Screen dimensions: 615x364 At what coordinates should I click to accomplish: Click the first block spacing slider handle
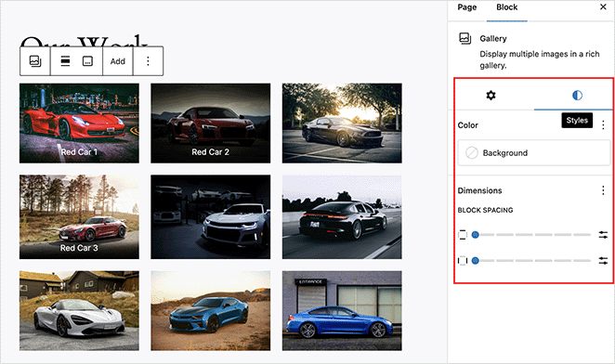(476, 235)
